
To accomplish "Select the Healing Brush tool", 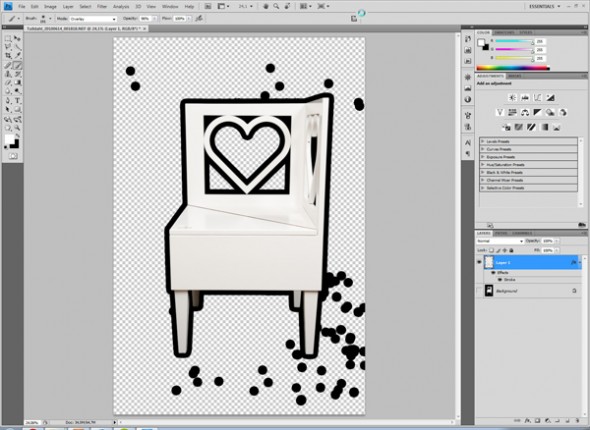I will [8, 65].
